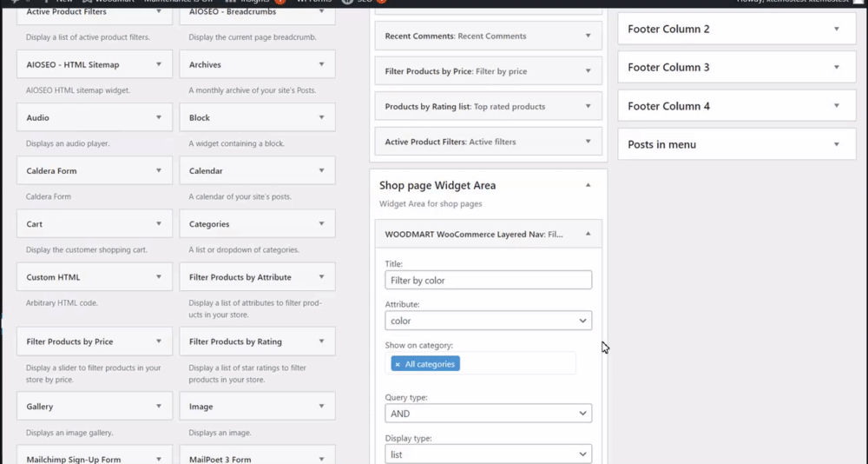Expand the Calendar widget
Image resolution: width=868 pixels, height=464 pixels.
[321, 171]
